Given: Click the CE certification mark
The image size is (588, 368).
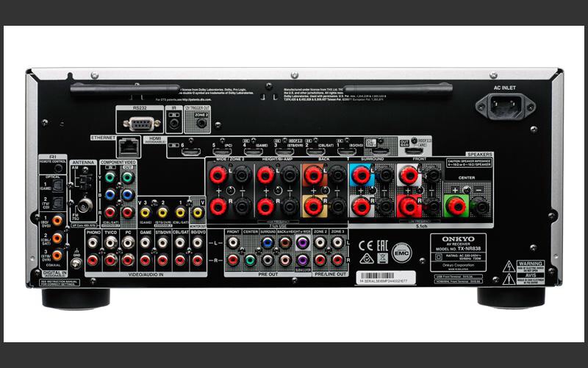Looking at the screenshot, I should coord(365,246).
